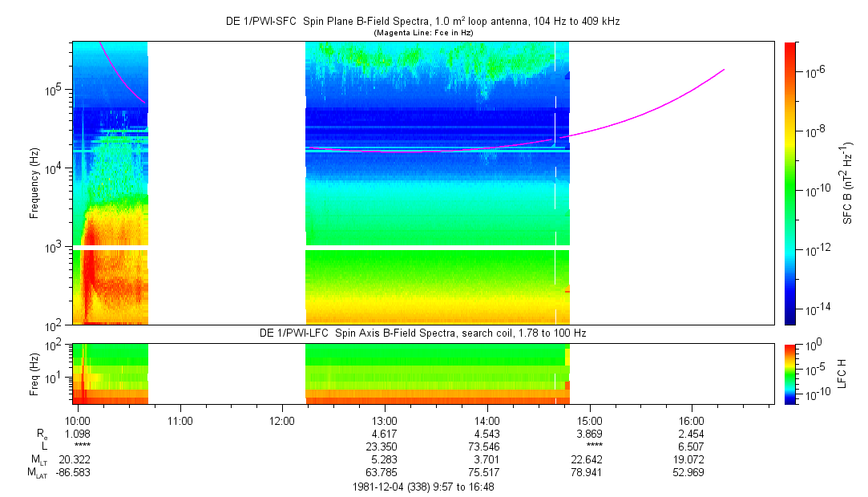The height and width of the screenshot is (497, 868).
Task: Click the DE 1/PWI-SFC main plot title
Action: pyautogui.click(x=422, y=22)
